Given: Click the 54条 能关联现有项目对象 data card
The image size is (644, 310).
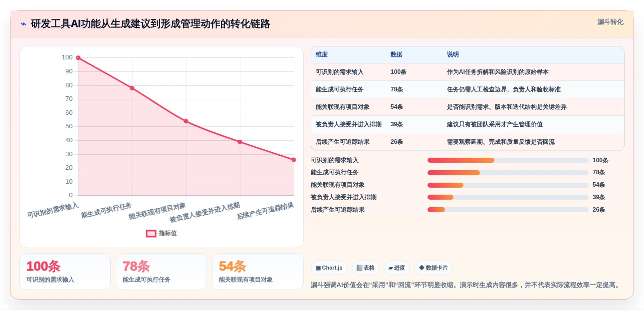Looking at the screenshot, I should 257,272.
